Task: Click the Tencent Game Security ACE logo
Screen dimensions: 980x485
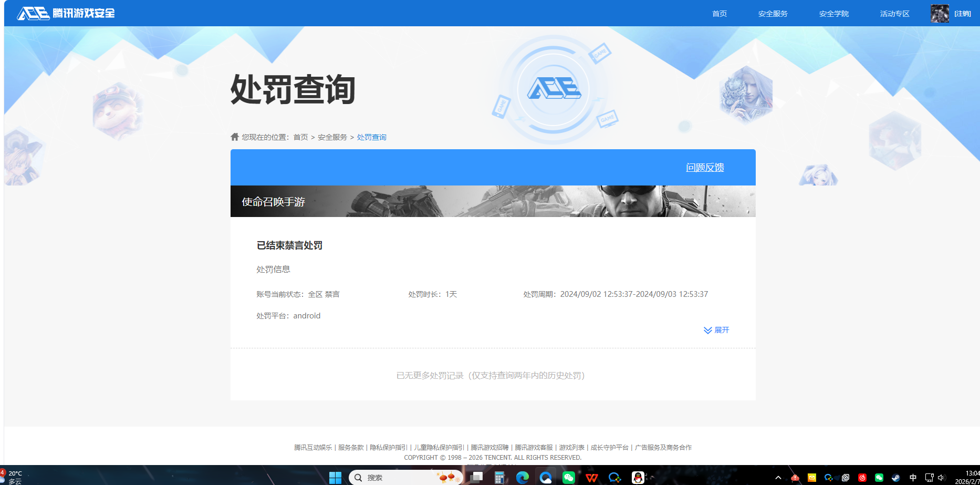Action: pyautogui.click(x=66, y=13)
